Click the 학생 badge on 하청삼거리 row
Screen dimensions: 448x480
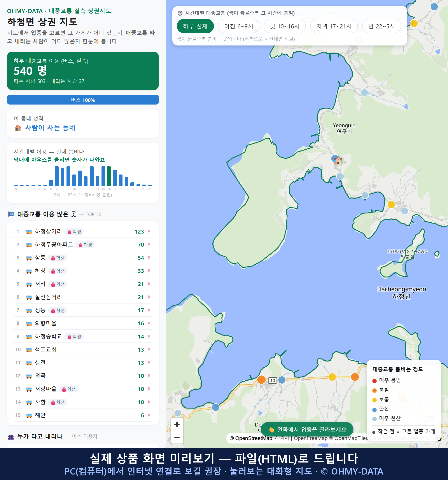coord(74,232)
